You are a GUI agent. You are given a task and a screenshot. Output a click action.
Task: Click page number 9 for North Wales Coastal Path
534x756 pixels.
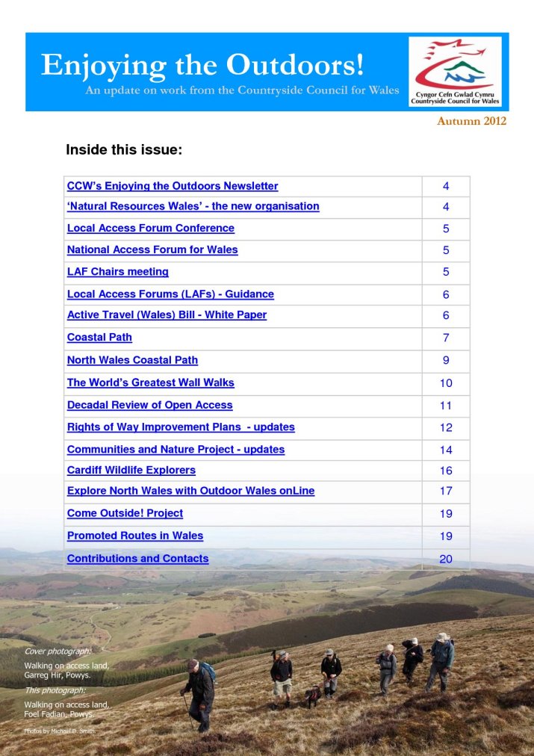click(446, 361)
